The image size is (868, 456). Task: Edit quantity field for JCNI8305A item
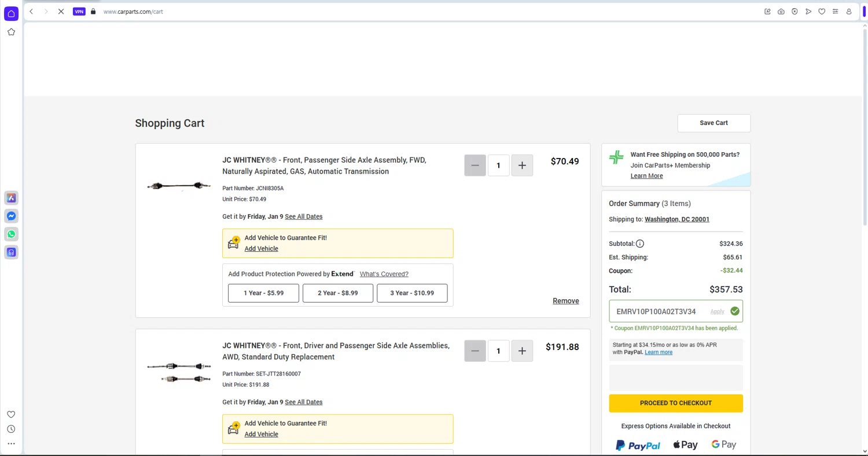pyautogui.click(x=498, y=166)
